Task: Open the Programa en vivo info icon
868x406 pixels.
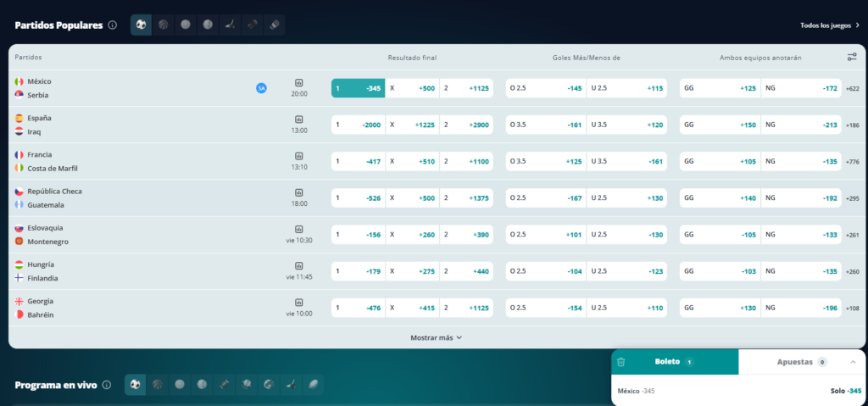Action: [107, 385]
